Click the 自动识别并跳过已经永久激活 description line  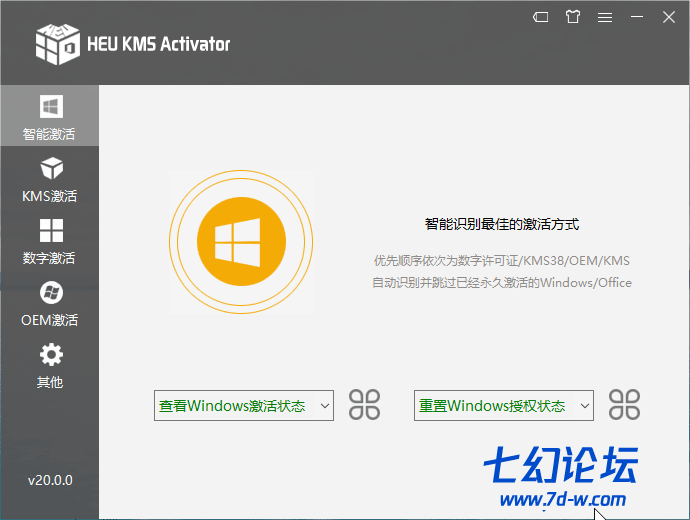click(x=502, y=282)
